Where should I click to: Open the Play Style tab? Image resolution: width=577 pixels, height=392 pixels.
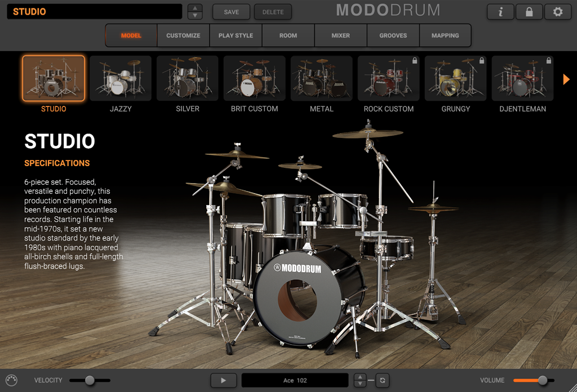click(236, 35)
